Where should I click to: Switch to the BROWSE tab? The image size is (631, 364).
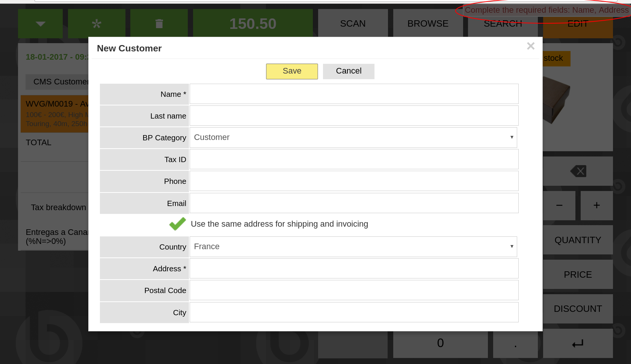coord(428,23)
